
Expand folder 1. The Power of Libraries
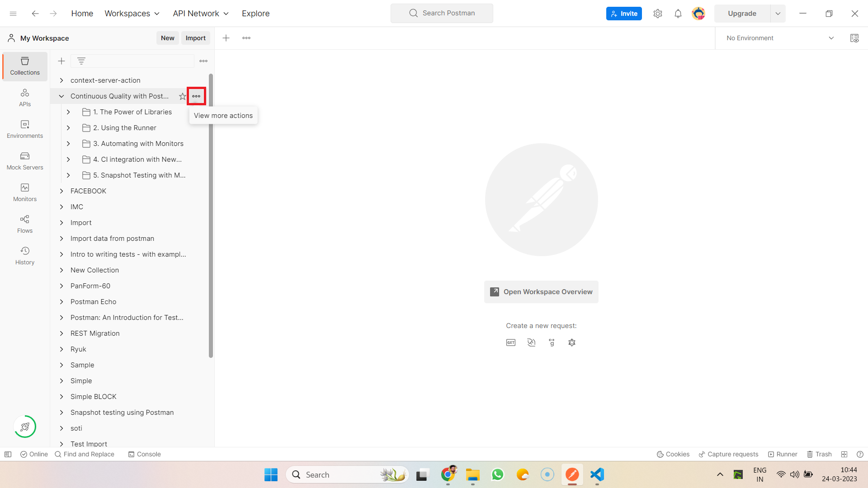pyautogui.click(x=68, y=112)
